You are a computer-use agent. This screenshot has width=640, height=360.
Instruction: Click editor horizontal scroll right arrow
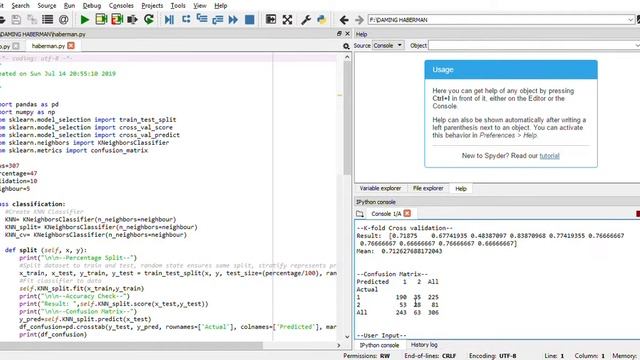(x=338, y=345)
